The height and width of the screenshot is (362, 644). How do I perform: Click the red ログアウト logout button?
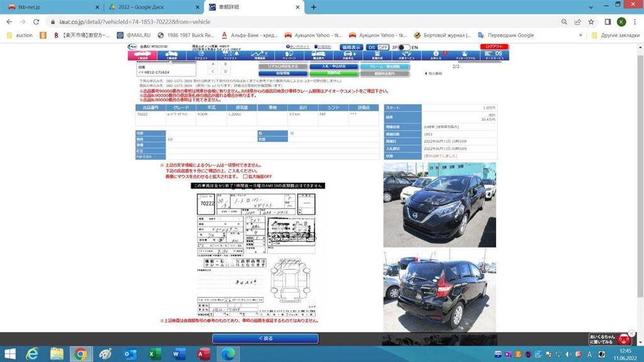[494, 47]
